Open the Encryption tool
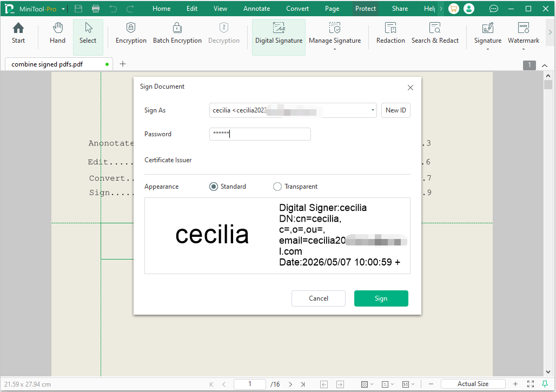This screenshot has width=556, height=392. tap(131, 34)
